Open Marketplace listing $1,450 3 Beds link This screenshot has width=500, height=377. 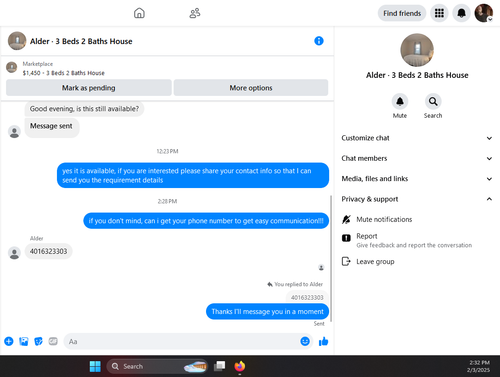click(64, 73)
